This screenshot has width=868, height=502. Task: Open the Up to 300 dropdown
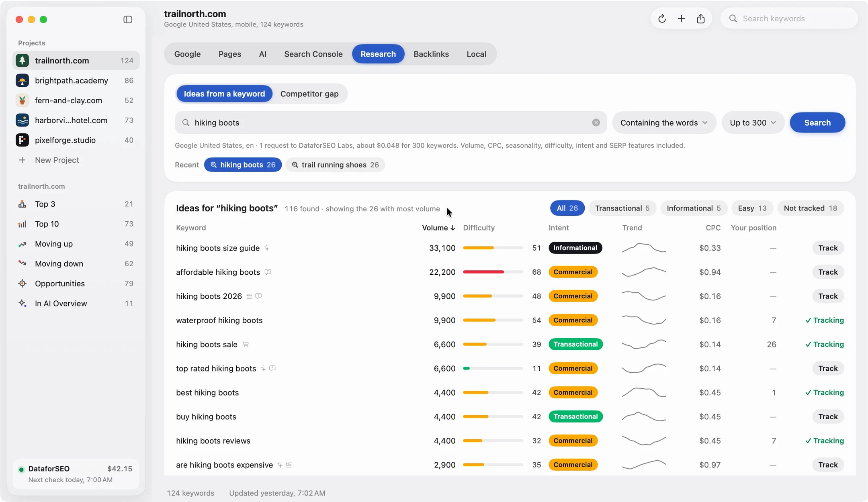click(x=753, y=122)
